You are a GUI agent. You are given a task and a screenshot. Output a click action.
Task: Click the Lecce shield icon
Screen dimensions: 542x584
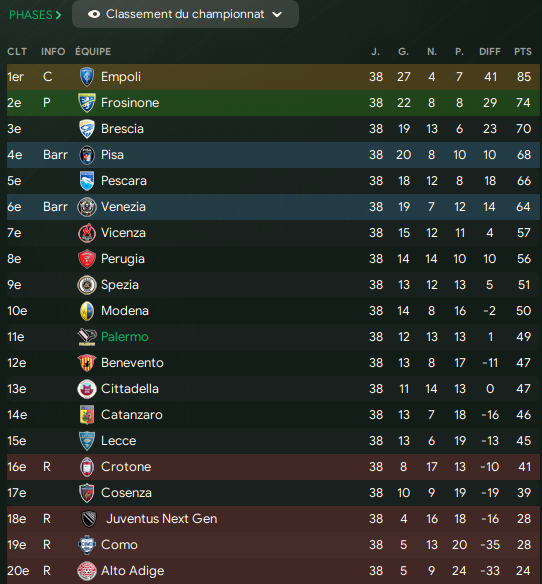87,441
